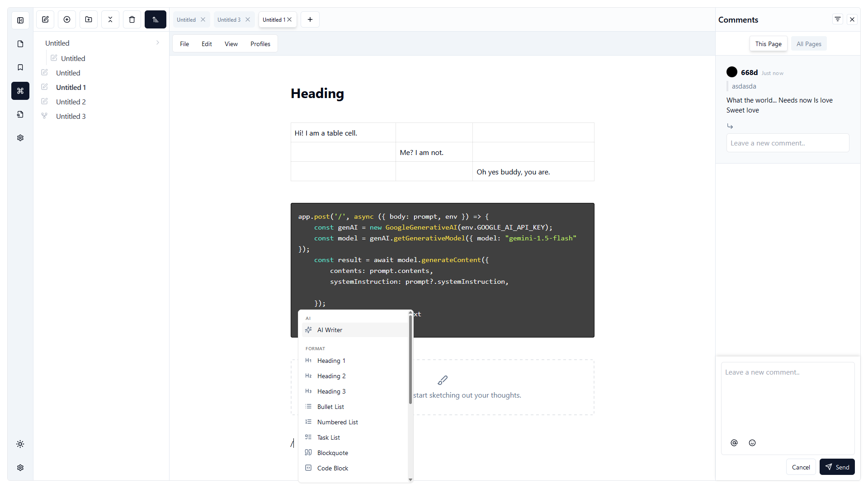Collapse the sidebar panel icon
The image size is (868, 488).
point(20,20)
